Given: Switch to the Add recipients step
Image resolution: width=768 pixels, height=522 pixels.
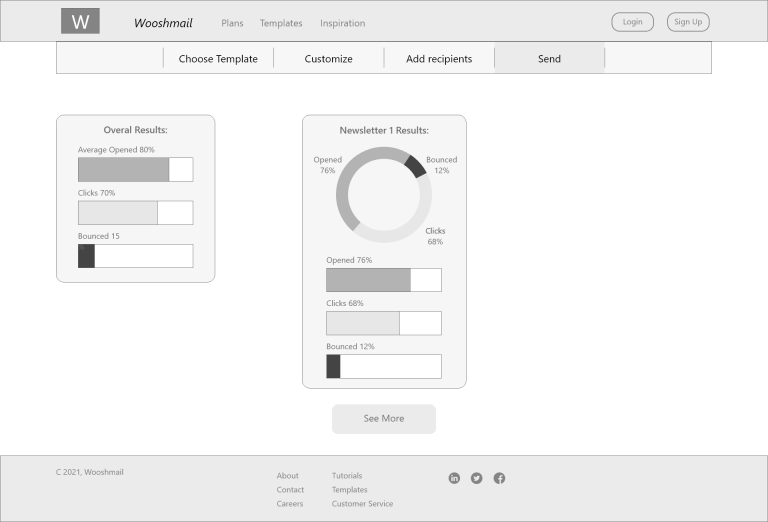Looking at the screenshot, I should point(439,59).
